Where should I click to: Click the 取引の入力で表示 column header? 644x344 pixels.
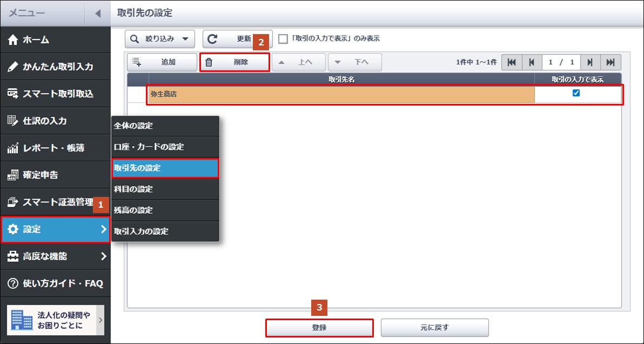(x=578, y=80)
